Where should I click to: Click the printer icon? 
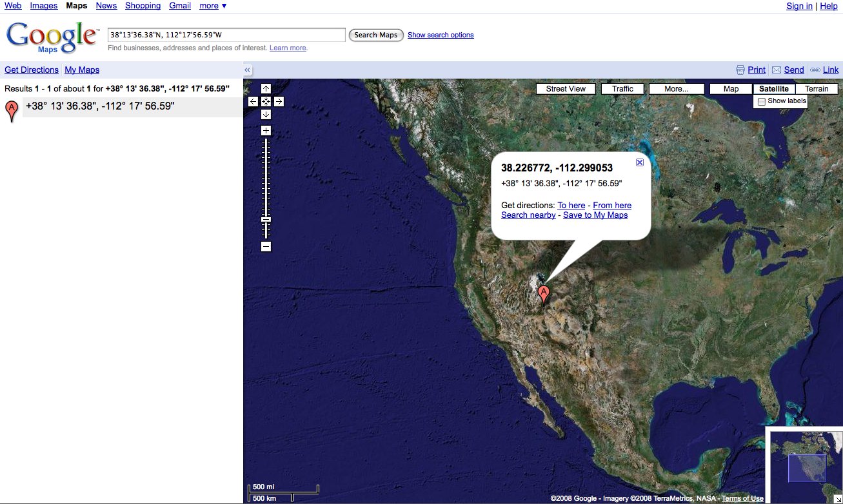[740, 70]
